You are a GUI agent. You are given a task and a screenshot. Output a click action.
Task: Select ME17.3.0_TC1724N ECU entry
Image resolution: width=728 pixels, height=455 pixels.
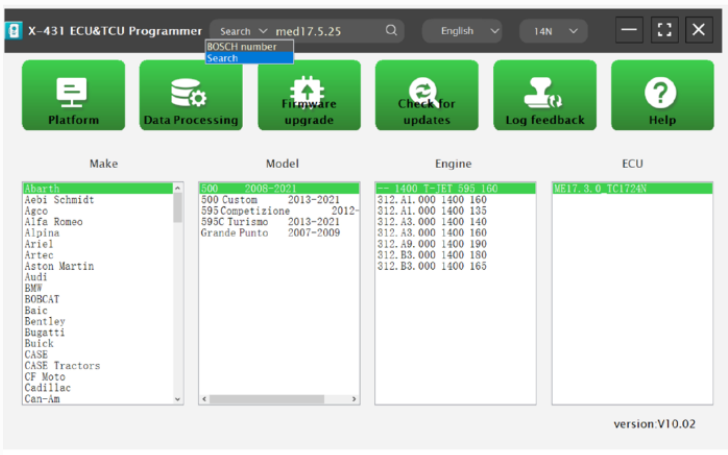pyautogui.click(x=599, y=188)
